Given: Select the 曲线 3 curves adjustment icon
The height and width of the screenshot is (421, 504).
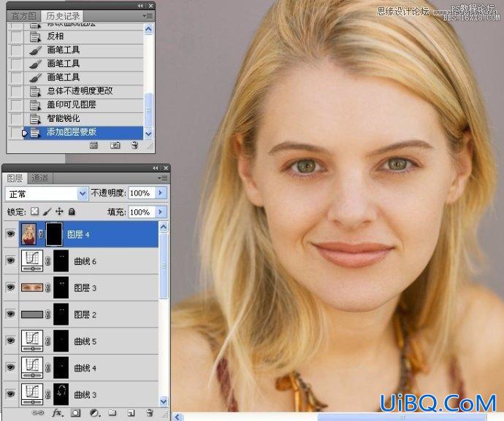Looking at the screenshot, I should [x=32, y=394].
